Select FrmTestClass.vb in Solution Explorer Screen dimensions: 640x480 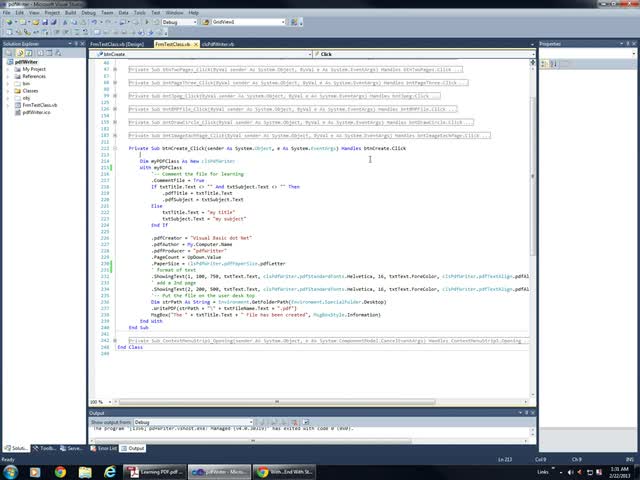pyautogui.click(x=40, y=105)
